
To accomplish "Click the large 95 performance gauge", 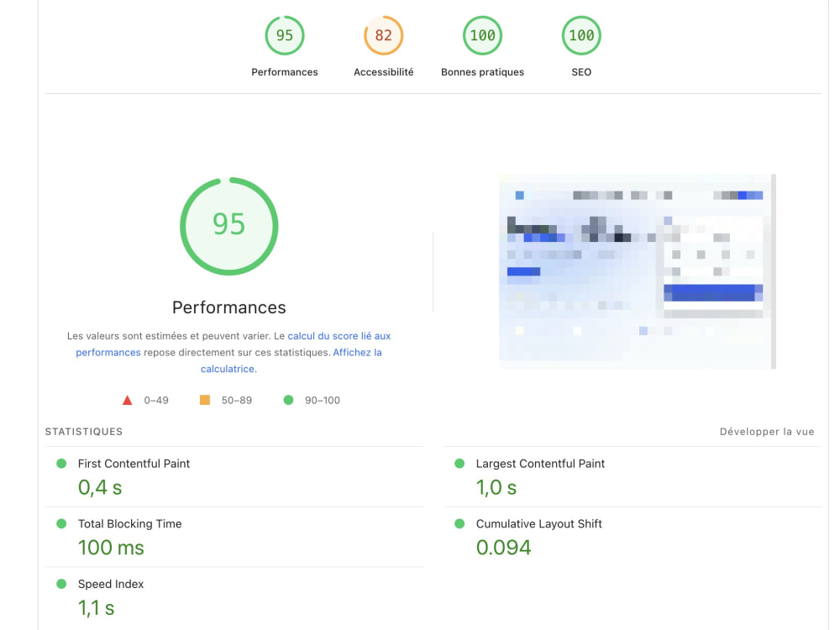I will 228,226.
